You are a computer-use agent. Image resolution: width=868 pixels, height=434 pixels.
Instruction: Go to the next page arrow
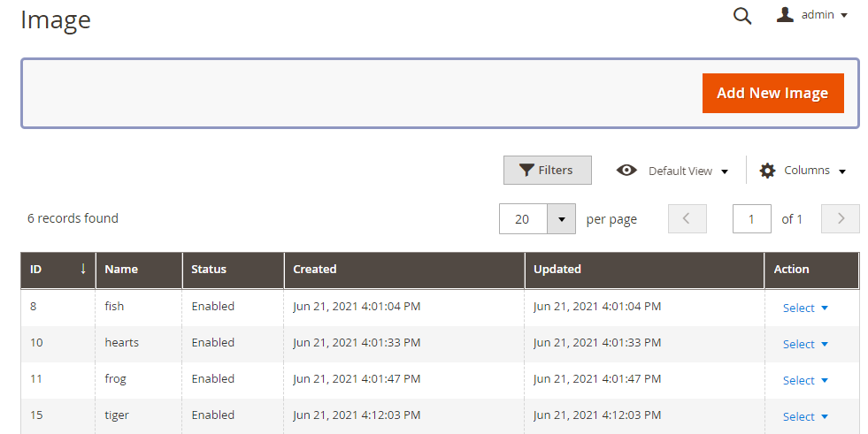(841, 219)
